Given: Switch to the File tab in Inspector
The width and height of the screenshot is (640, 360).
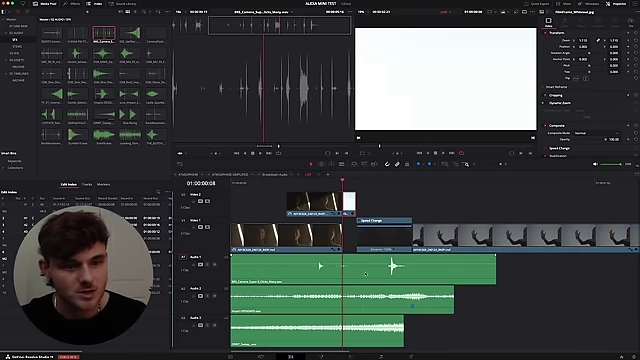Looking at the screenshot, I should (x=631, y=22).
